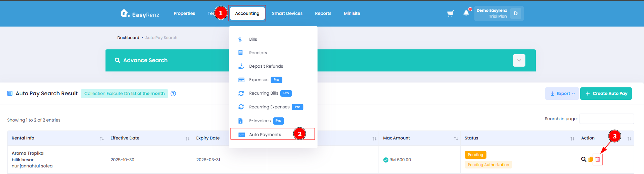Open the notifications bell
The image size is (644, 174).
coord(466,13)
